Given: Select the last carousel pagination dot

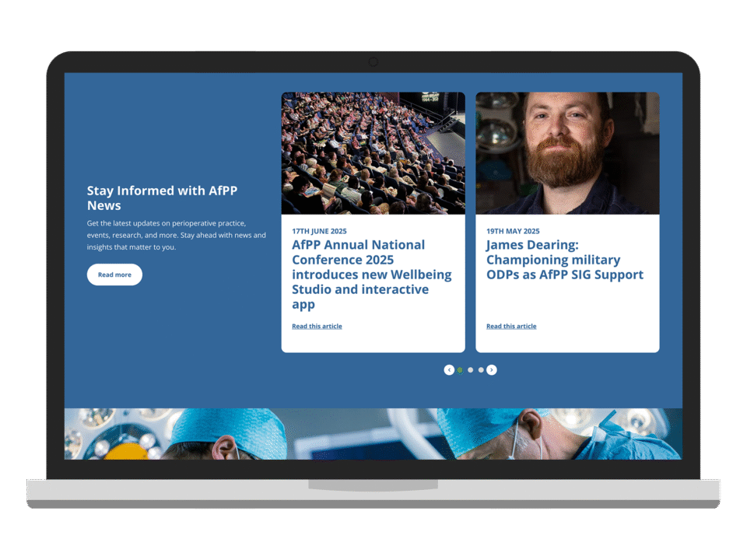Looking at the screenshot, I should (481, 370).
